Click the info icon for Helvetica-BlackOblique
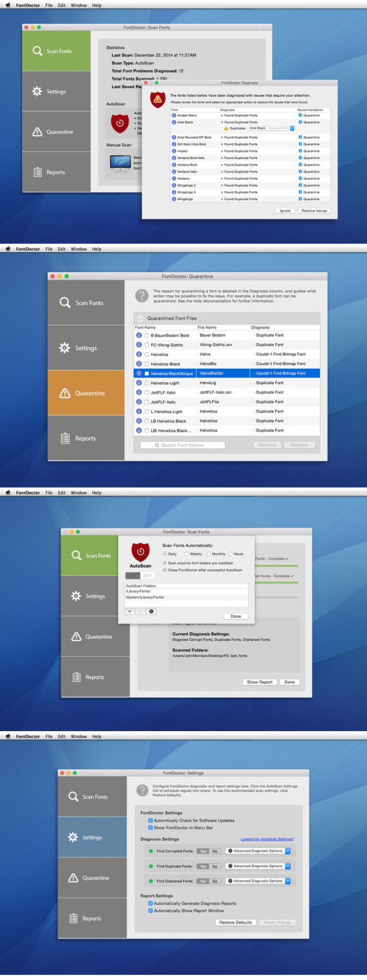 [x=139, y=373]
